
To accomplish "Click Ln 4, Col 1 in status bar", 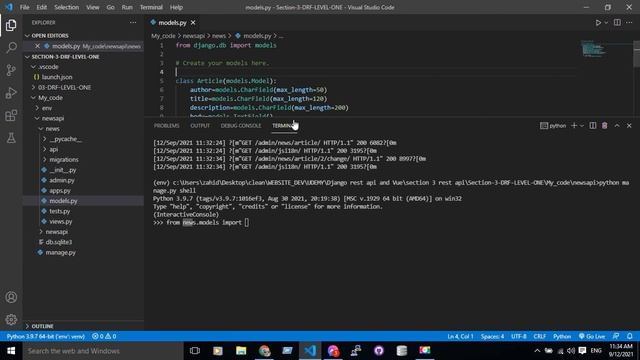I will click(460, 336).
